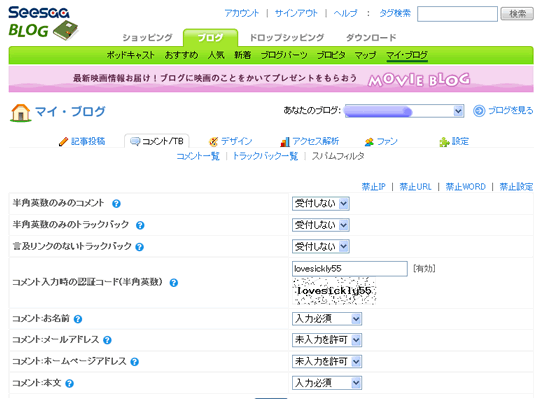Viewport: 540px width, 399px height.
Task: Open dropdown for 言及リンクのないトラックバック
Action: tap(321, 246)
